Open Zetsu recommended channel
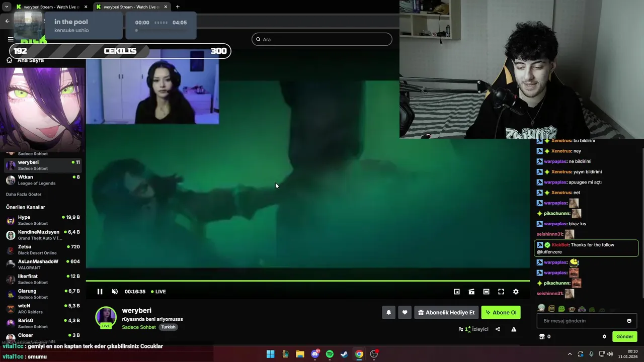 [42, 249]
